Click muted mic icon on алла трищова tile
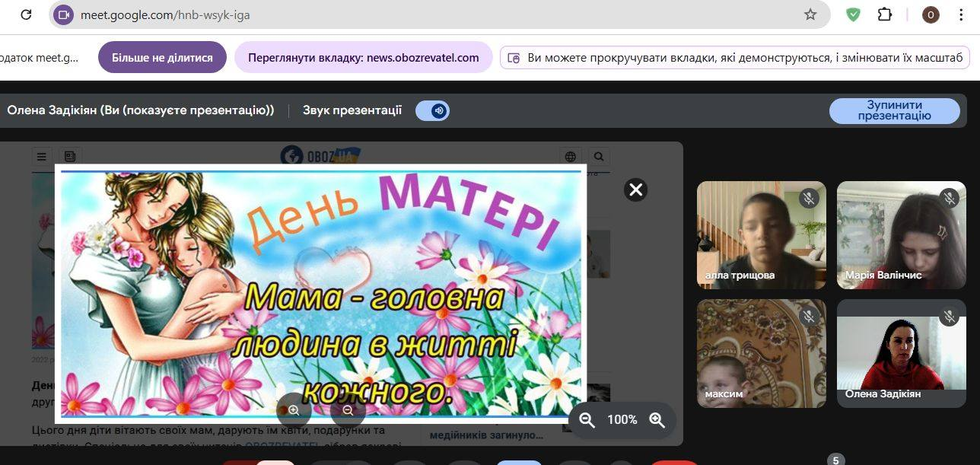The height and width of the screenshot is (465, 980). pyautogui.click(x=809, y=199)
